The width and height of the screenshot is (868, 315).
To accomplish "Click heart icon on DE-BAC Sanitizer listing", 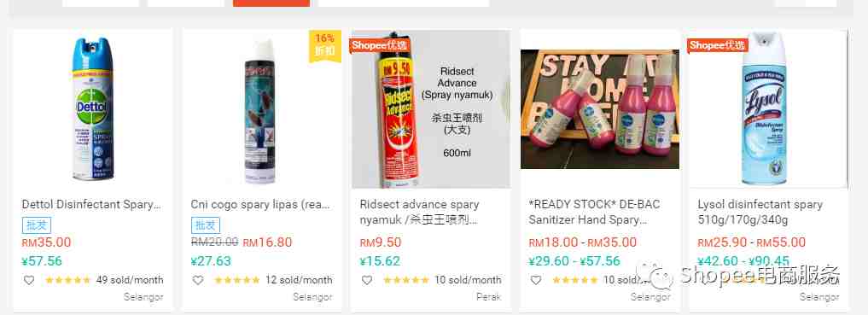I will [x=536, y=280].
